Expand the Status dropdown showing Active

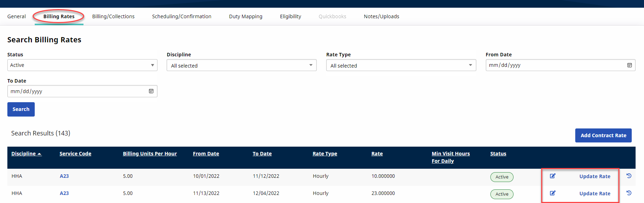[82, 65]
